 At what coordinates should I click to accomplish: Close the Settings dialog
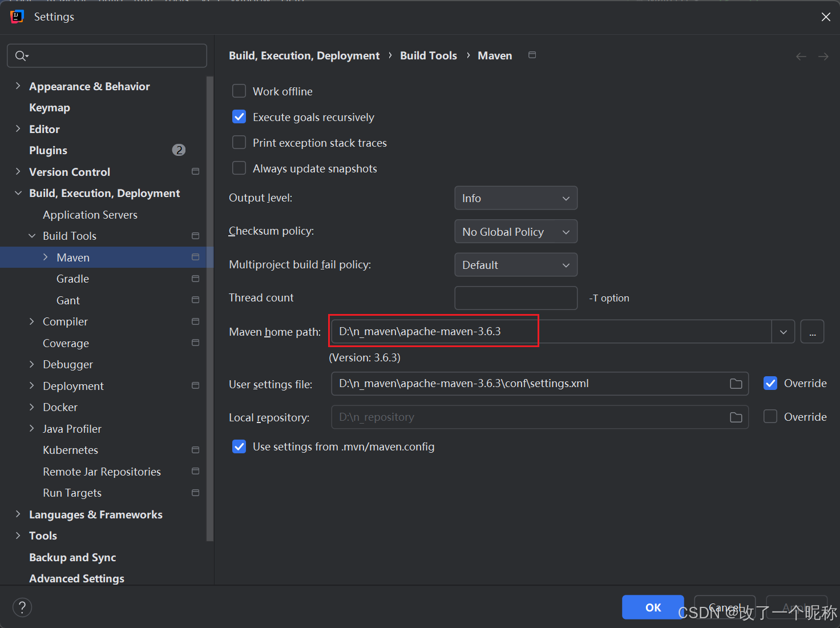pos(826,17)
